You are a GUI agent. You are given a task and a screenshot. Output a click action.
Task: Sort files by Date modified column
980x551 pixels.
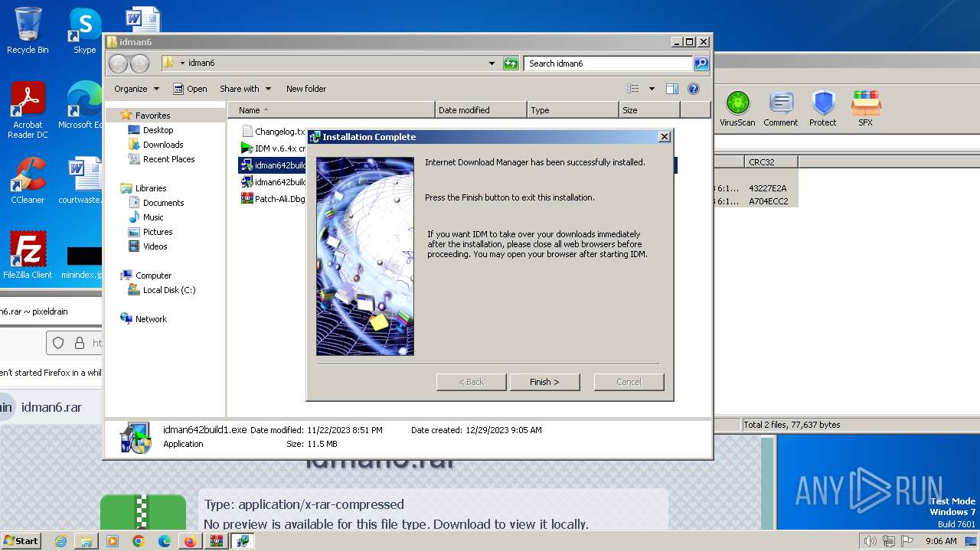[481, 110]
